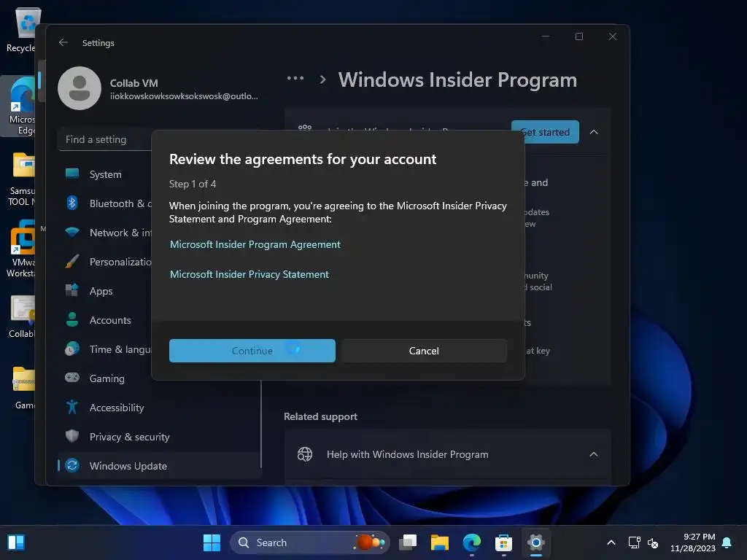Image resolution: width=747 pixels, height=560 pixels.
Task: Click the network status tray icon
Action: point(634,542)
